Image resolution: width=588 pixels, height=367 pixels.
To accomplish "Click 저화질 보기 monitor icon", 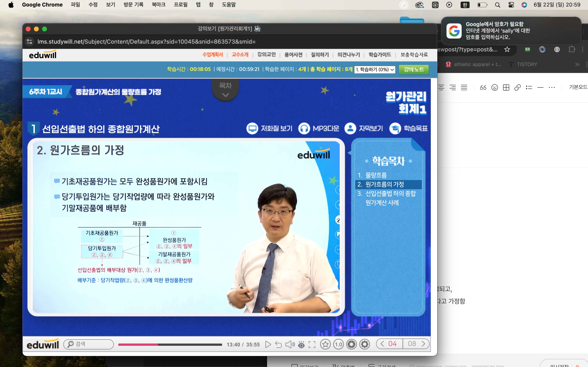I will pos(252,128).
